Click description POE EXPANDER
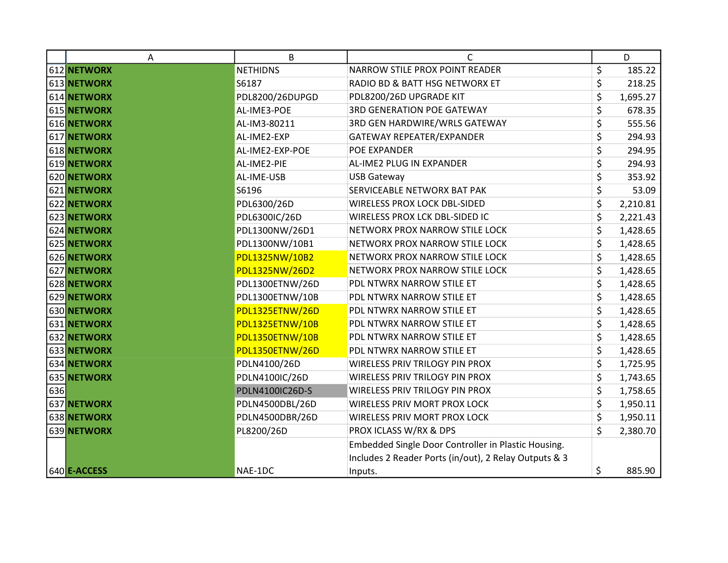The image size is (728, 563). (469, 151)
